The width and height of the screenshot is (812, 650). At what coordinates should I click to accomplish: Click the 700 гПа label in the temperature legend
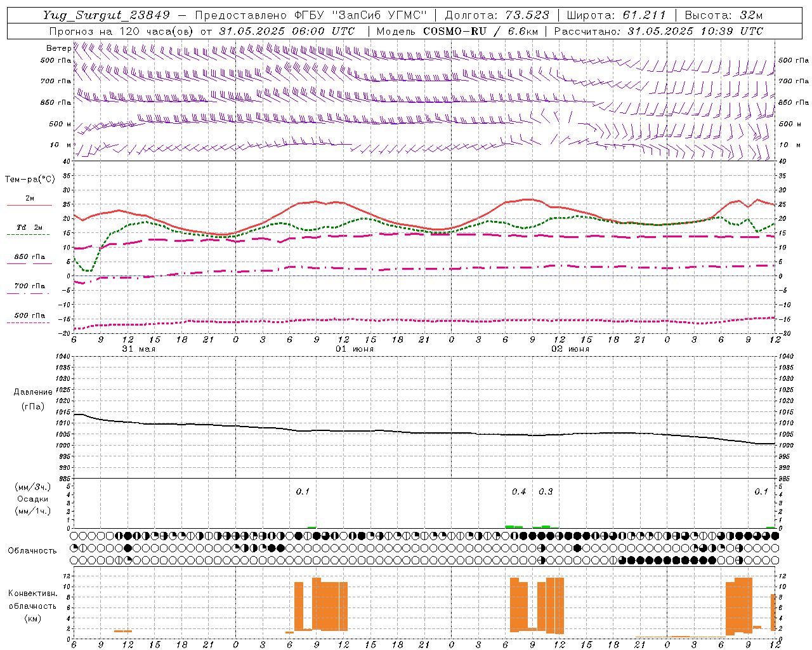click(x=30, y=286)
